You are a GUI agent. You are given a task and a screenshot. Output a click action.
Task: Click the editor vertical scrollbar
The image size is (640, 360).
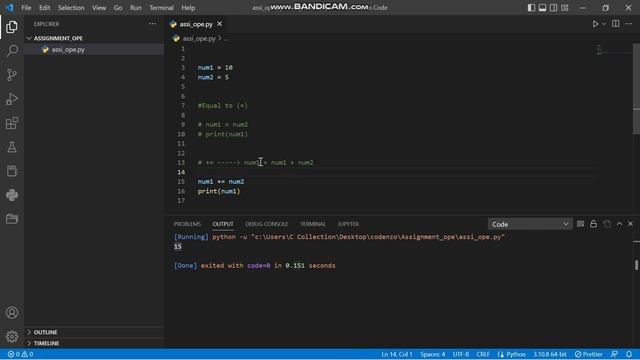tap(636, 89)
